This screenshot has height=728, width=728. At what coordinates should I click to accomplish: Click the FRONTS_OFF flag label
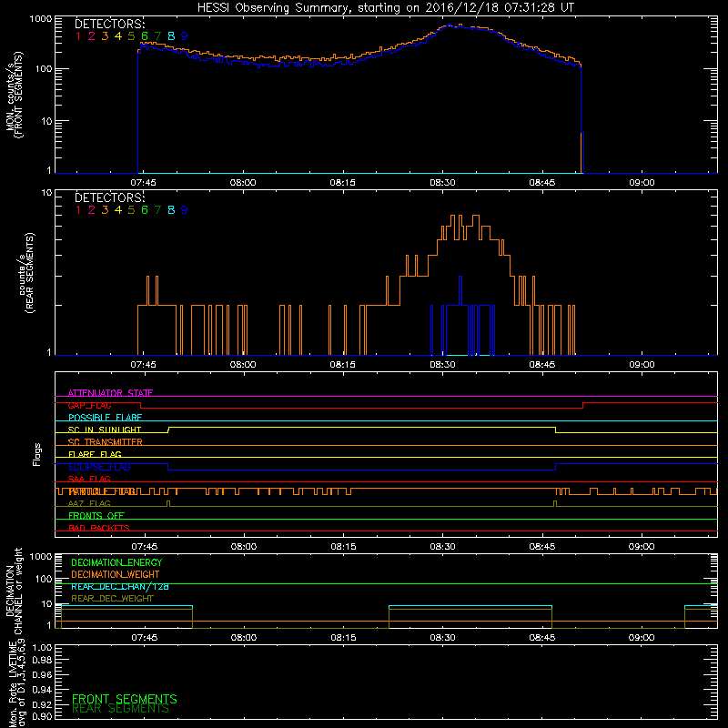pos(96,516)
